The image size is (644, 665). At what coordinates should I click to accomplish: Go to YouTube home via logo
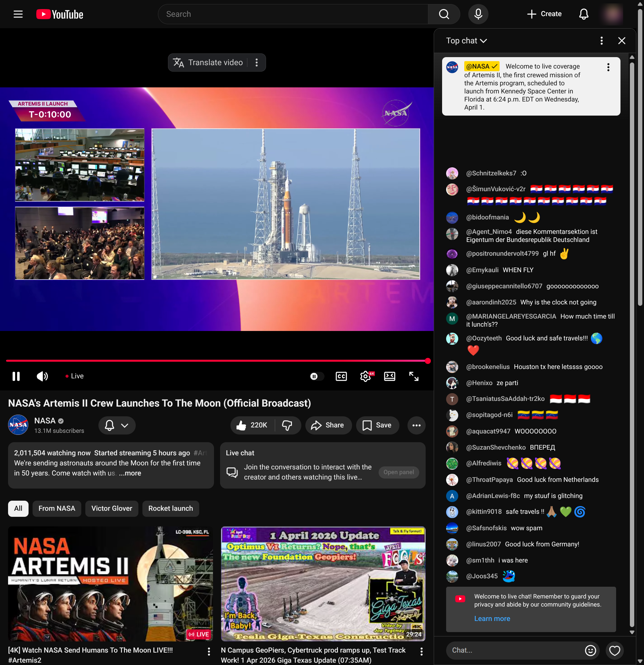tap(60, 14)
